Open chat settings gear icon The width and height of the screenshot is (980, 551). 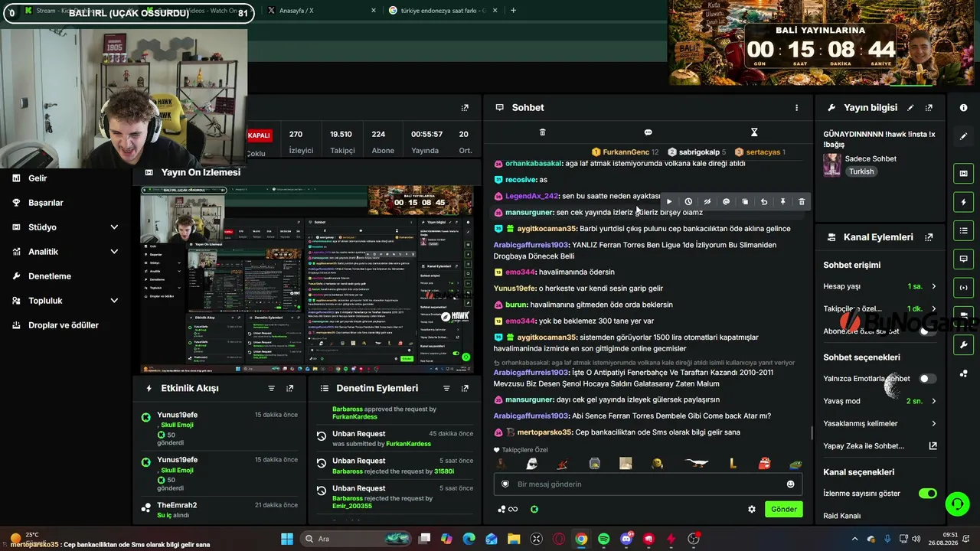(x=752, y=509)
